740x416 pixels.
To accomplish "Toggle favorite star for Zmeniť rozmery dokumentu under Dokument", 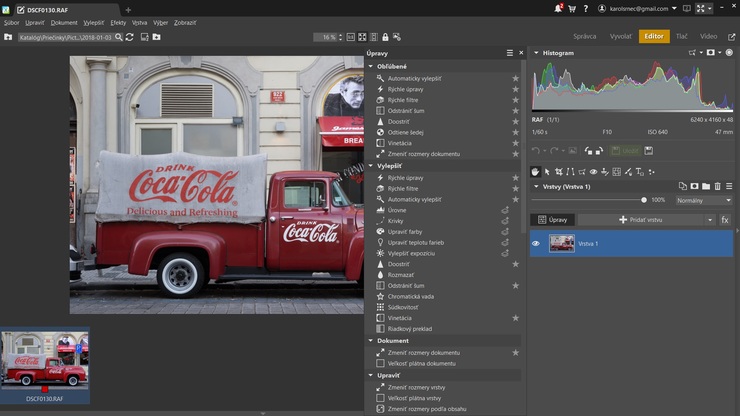I will click(515, 353).
